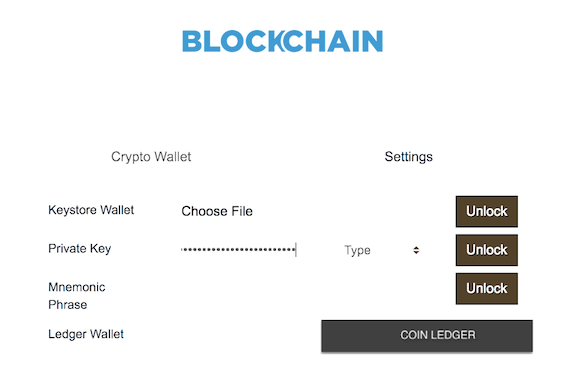Screen dimensions: 579x370
Task: Unlock the Keystore Wallet
Action: tap(487, 212)
